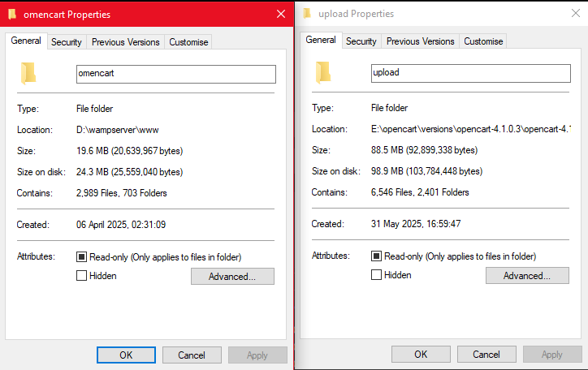Close the omencart Properties window
The image size is (588, 370).
pyautogui.click(x=281, y=15)
